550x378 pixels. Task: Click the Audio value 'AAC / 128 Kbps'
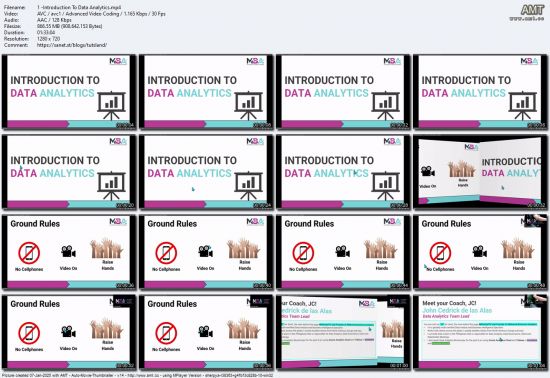pos(54,20)
